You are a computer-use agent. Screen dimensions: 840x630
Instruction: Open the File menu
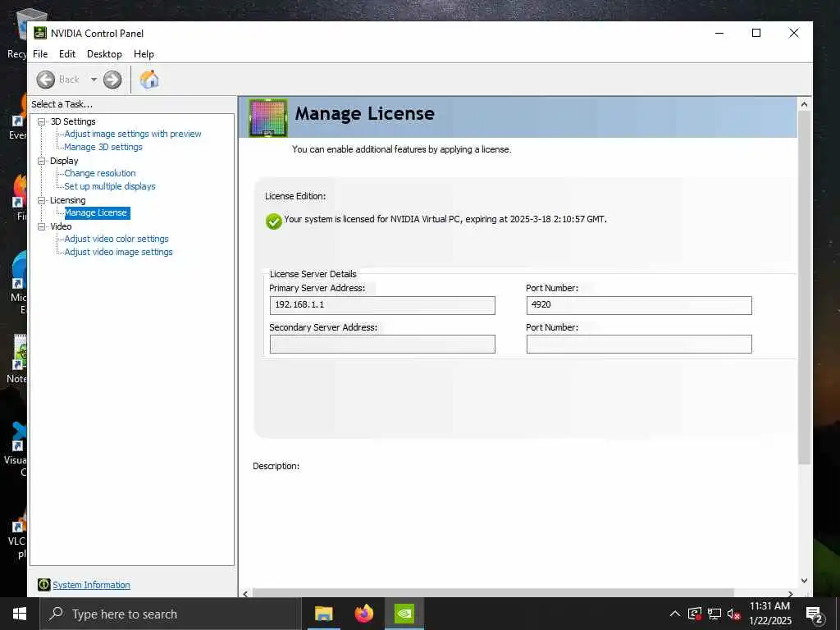pos(40,54)
